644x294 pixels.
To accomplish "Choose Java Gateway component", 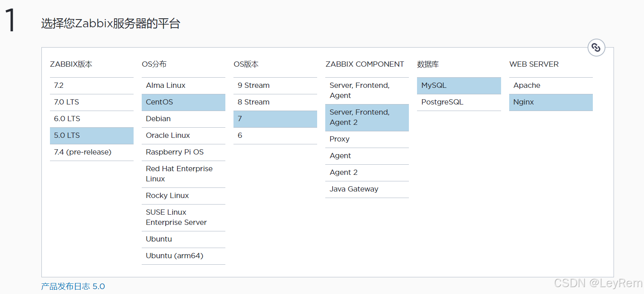I will 367,189.
